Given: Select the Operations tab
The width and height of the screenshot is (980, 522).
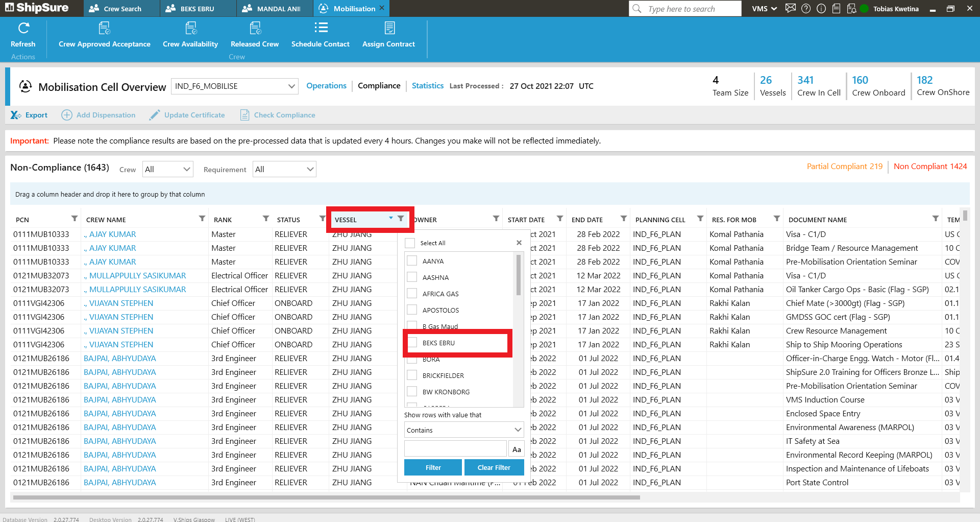Looking at the screenshot, I should pyautogui.click(x=326, y=86).
